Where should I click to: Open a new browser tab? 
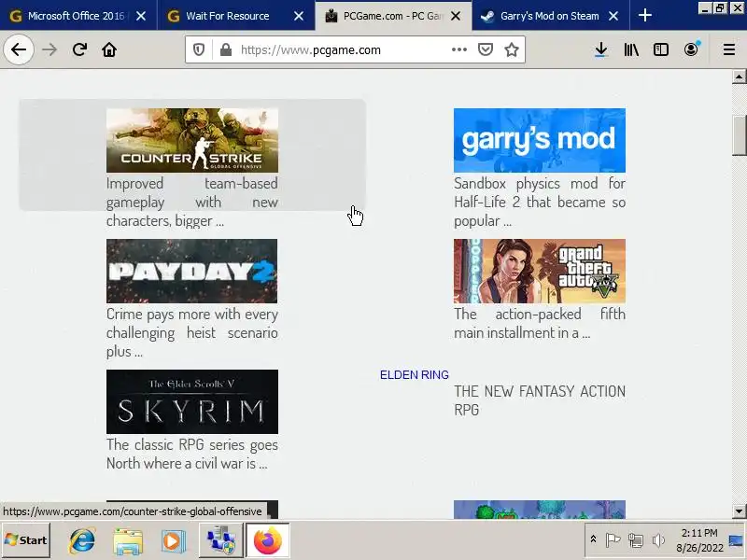[x=644, y=15]
